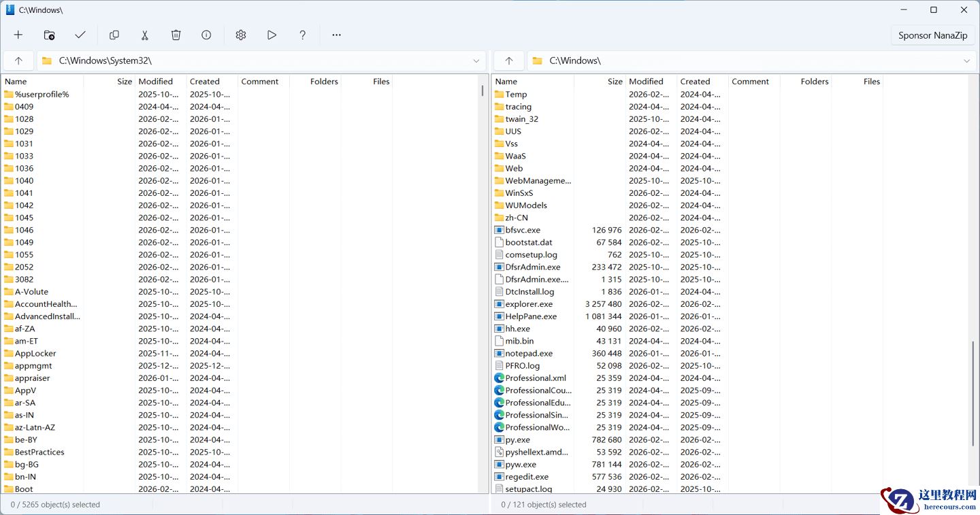This screenshot has width=980, height=515.
Task: Click the Delete trash can icon
Action: click(176, 35)
